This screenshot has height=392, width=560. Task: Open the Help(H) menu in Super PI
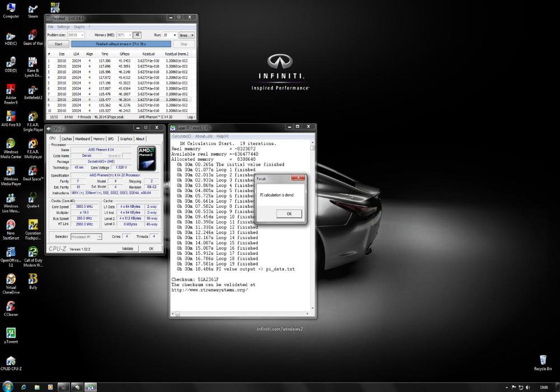(x=222, y=137)
